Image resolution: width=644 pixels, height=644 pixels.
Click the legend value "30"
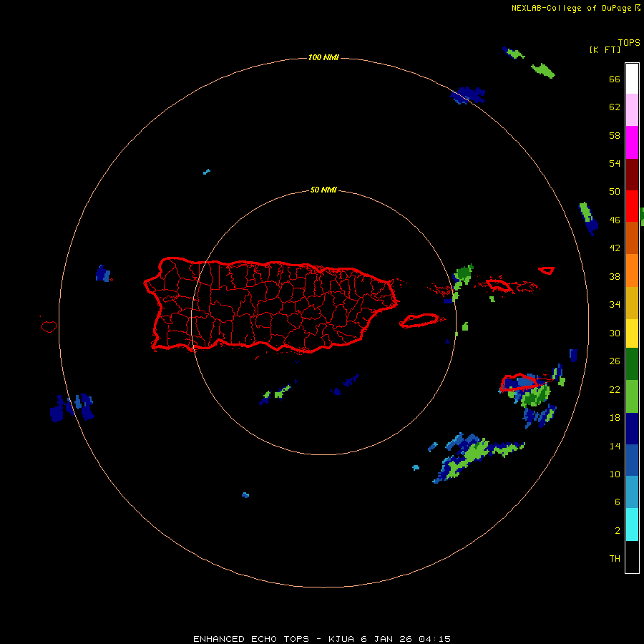pyautogui.click(x=615, y=333)
